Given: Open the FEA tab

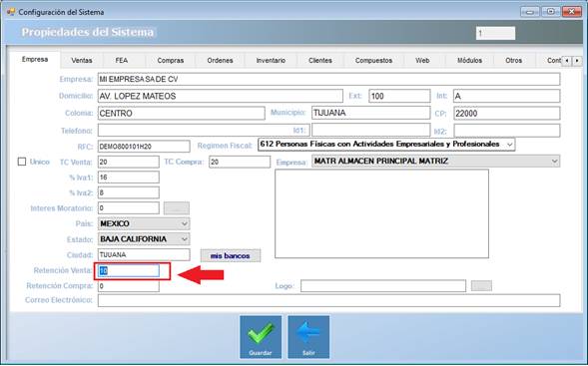Looking at the screenshot, I should click(122, 60).
